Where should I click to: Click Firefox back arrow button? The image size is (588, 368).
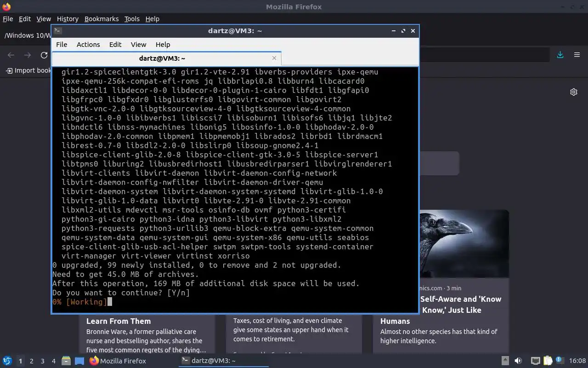tap(11, 55)
